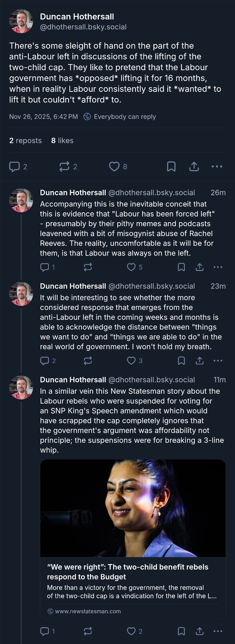Bookmark the main two-child cap post
The image size is (235, 644).
tap(171, 167)
